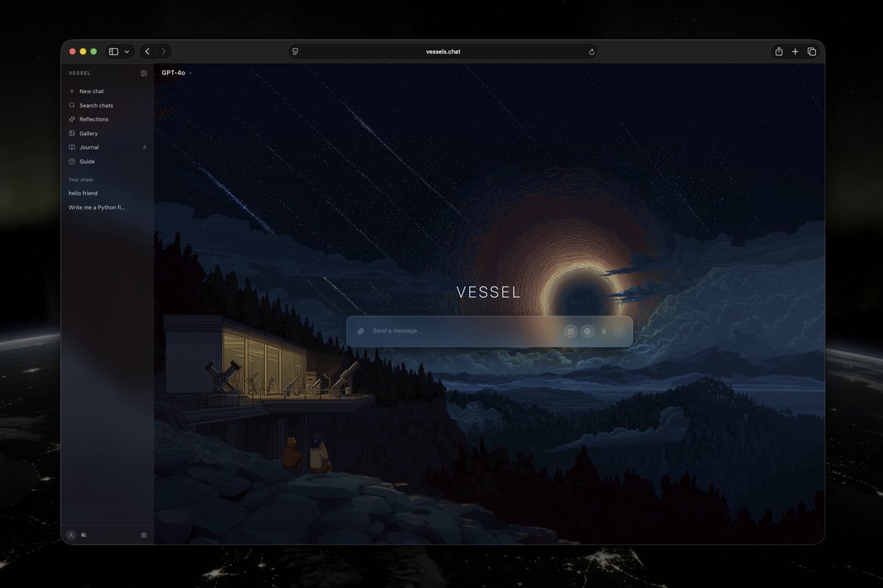Go back with Safari's back arrow
The image size is (883, 588).
point(147,52)
